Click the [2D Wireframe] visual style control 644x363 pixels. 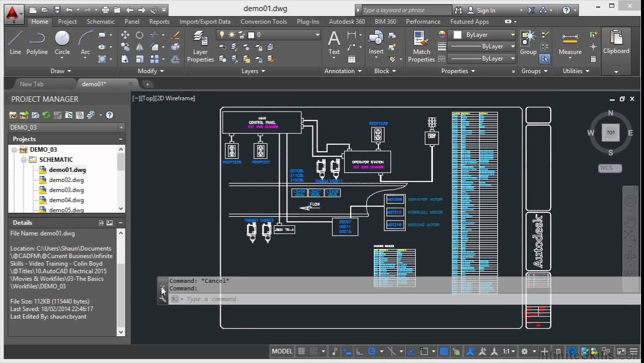click(x=175, y=98)
